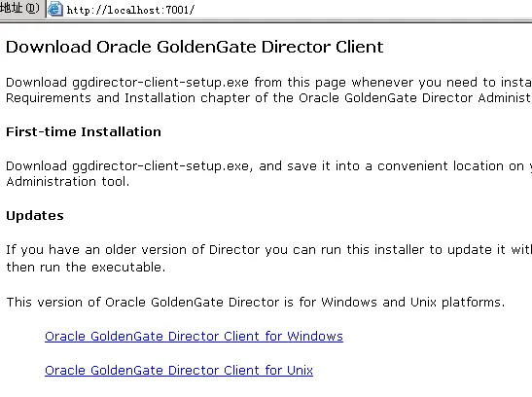
Task: Click the 'This version of Oracle GoldenGate Director' sentence
Action: (x=256, y=302)
